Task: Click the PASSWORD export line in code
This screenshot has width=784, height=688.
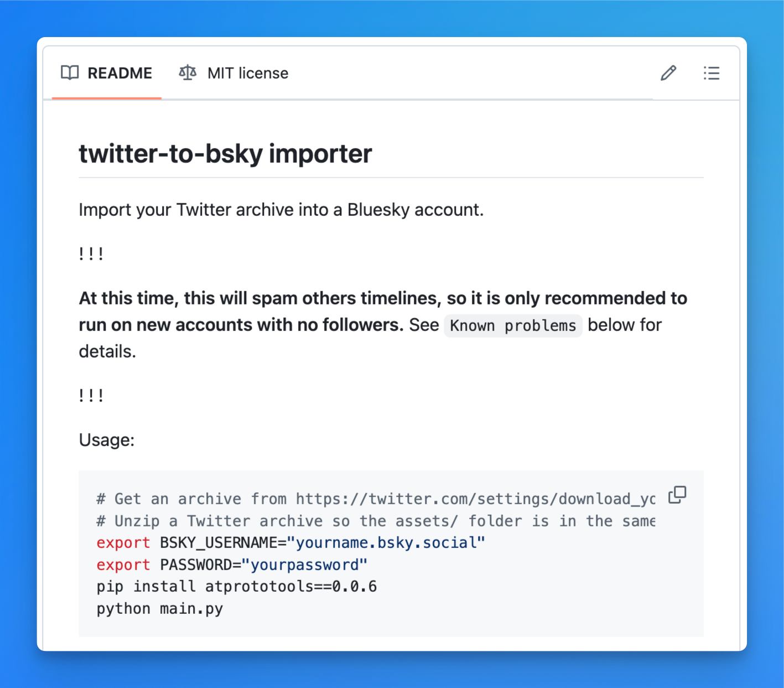Action: [231, 565]
